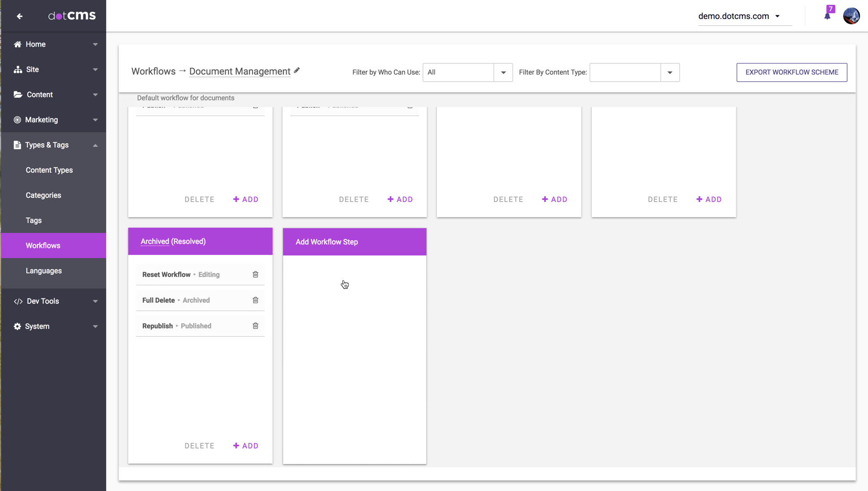Click the notification bell icon
This screenshot has width=868, height=491.
click(828, 16)
